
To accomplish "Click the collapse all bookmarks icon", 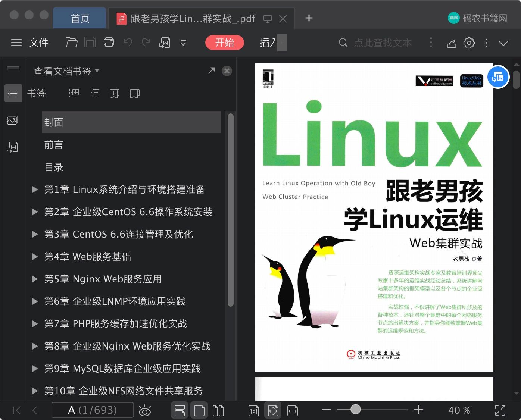I will click(x=94, y=93).
